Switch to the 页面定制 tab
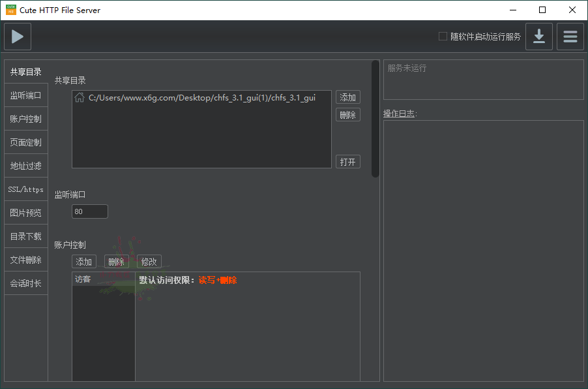 (25, 142)
